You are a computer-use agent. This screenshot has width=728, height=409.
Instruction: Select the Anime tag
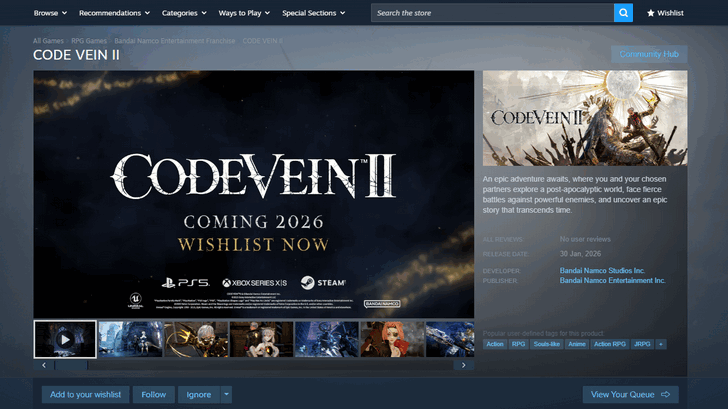[x=577, y=344]
